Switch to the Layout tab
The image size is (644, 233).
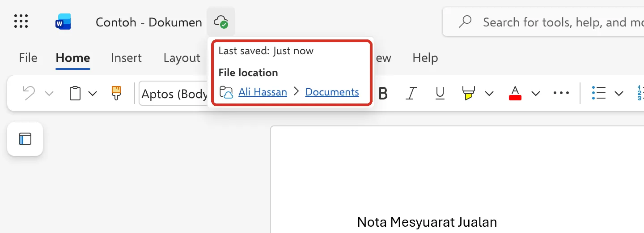tap(182, 58)
